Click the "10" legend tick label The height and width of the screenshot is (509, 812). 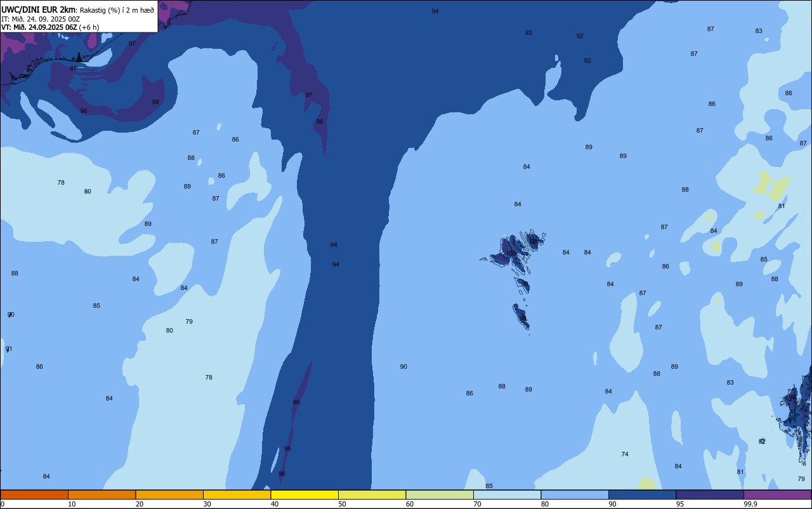[72, 504]
